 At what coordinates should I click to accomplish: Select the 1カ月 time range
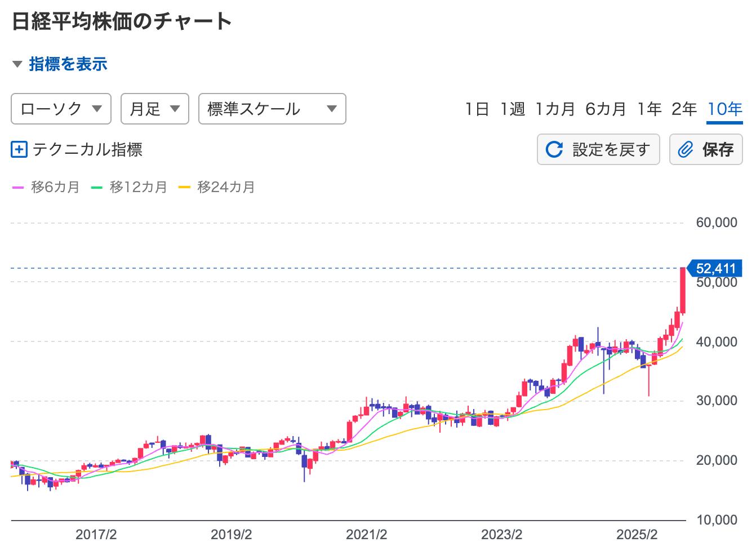[555, 109]
